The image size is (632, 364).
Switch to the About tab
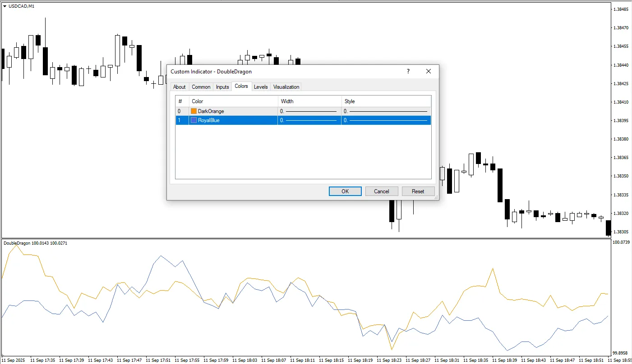(x=180, y=87)
